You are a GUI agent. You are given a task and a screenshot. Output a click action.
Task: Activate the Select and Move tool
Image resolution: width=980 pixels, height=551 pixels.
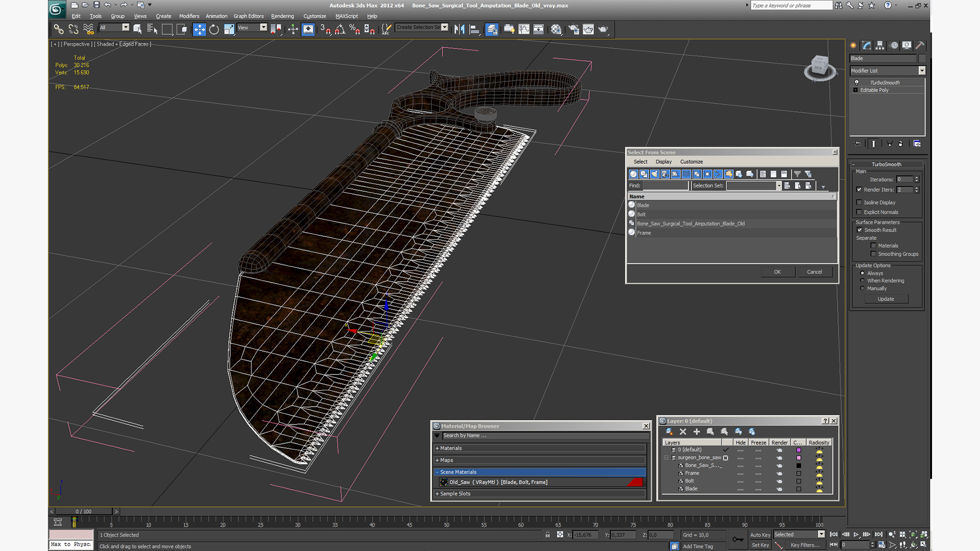pyautogui.click(x=200, y=29)
